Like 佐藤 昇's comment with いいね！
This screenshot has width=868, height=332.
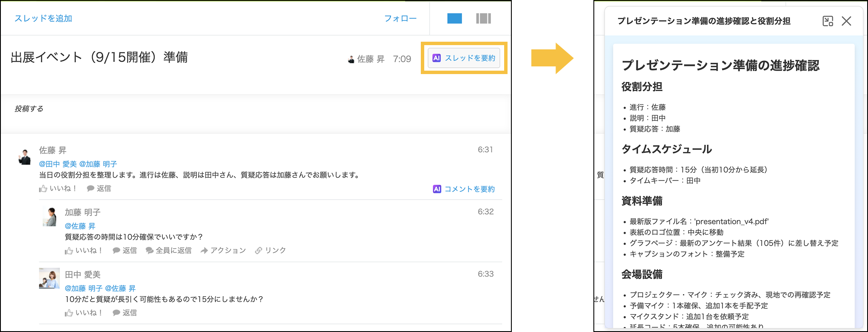[58, 189]
